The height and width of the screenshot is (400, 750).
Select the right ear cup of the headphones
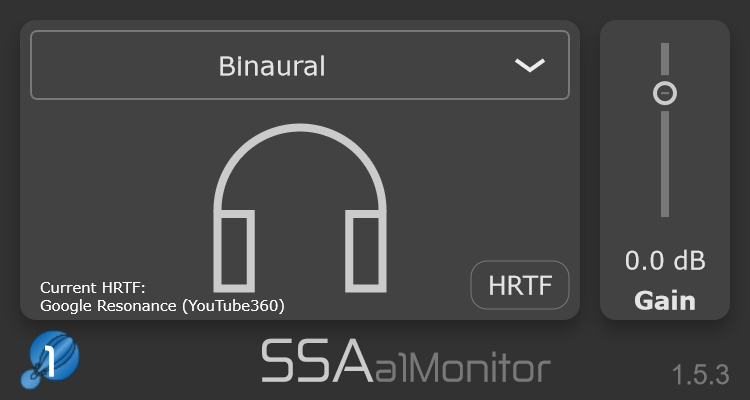[x=366, y=251]
